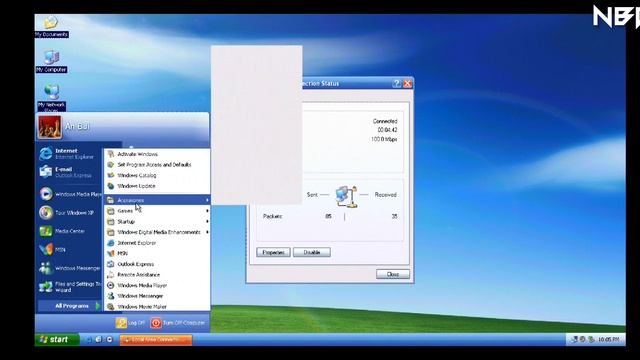Click first quick launch icon on taskbar
This screenshot has height=360, width=640.
(89, 340)
